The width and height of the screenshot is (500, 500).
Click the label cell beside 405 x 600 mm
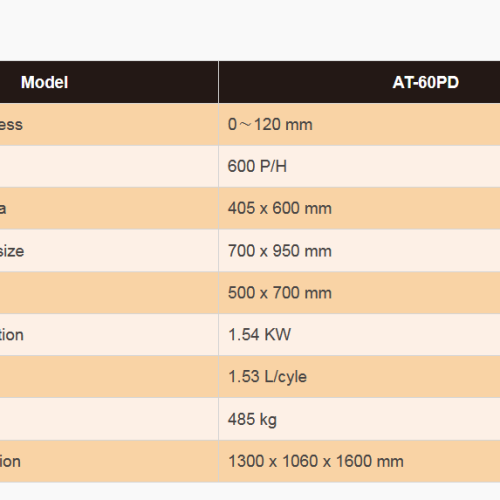[x=109, y=208]
